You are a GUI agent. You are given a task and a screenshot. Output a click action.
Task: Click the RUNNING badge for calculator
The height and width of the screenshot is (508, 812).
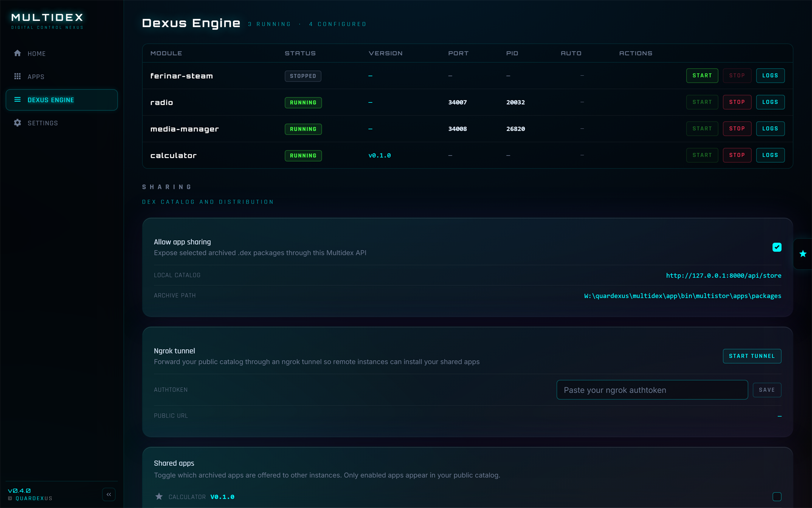(x=303, y=156)
